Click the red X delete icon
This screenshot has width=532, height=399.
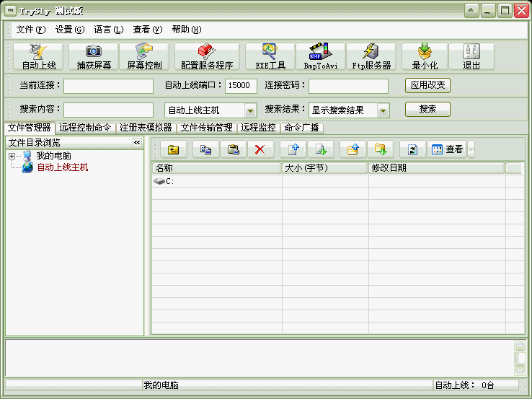[260, 149]
